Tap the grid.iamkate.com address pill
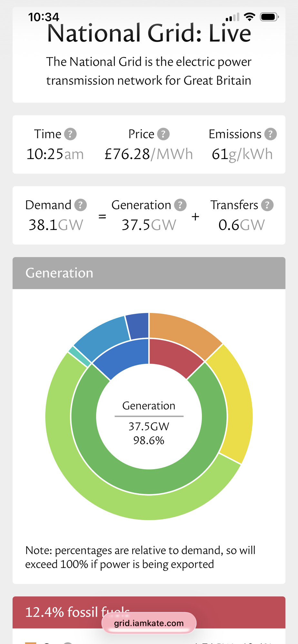This screenshot has height=644, width=298. [149, 623]
